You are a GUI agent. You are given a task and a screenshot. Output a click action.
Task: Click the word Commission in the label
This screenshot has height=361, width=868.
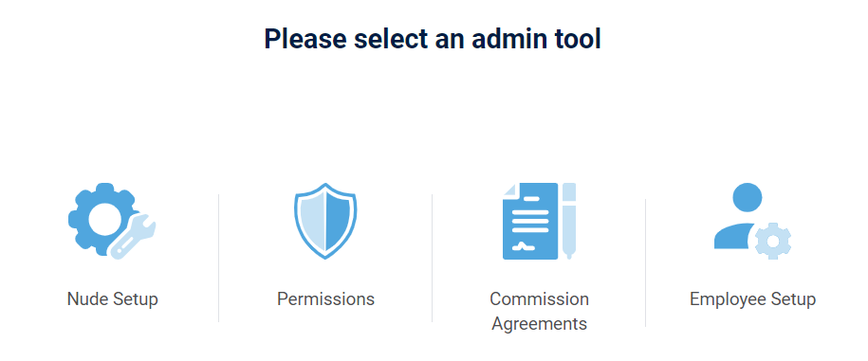[x=539, y=299]
